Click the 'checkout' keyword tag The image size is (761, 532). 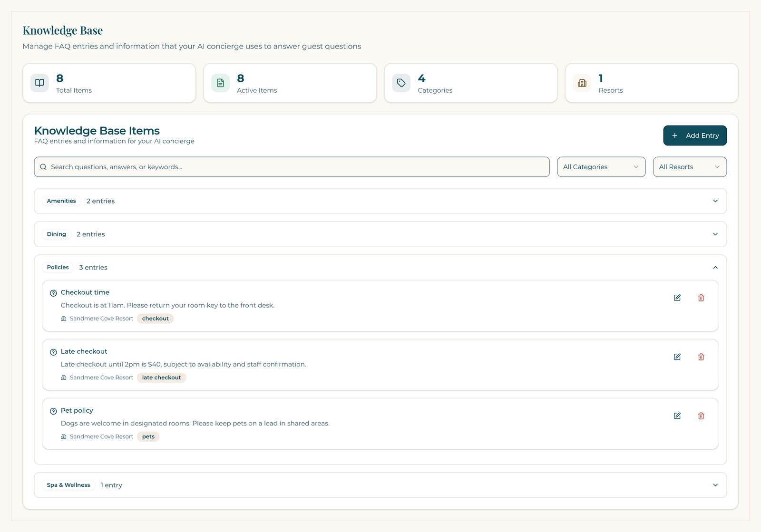pyautogui.click(x=155, y=319)
